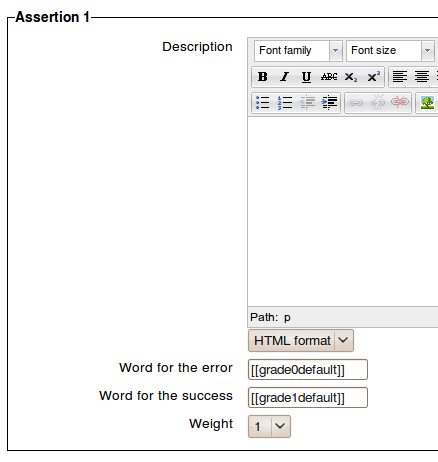Apply strikethrough text style
This screenshot has width=438, height=462.
[329, 77]
